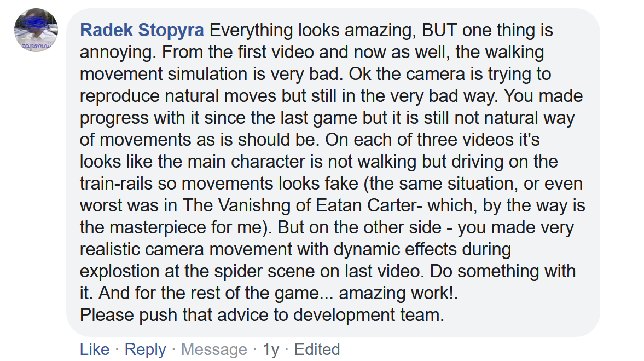The width and height of the screenshot is (644, 361).
Task: Open Radek Stopyra's profile name link
Action: click(x=142, y=30)
